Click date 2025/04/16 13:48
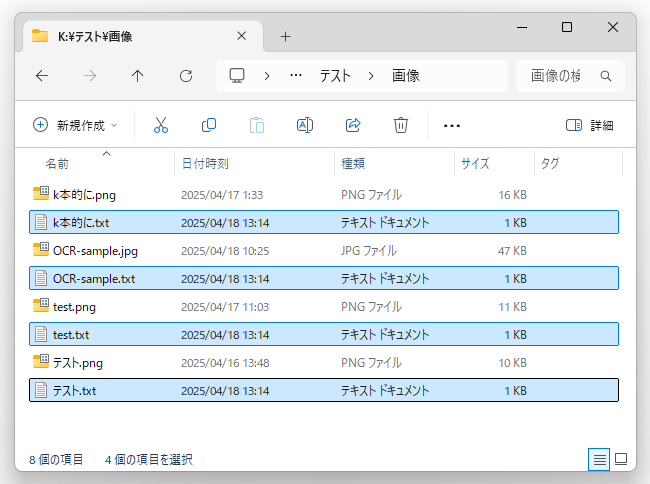Image resolution: width=650 pixels, height=484 pixels. tap(225, 363)
